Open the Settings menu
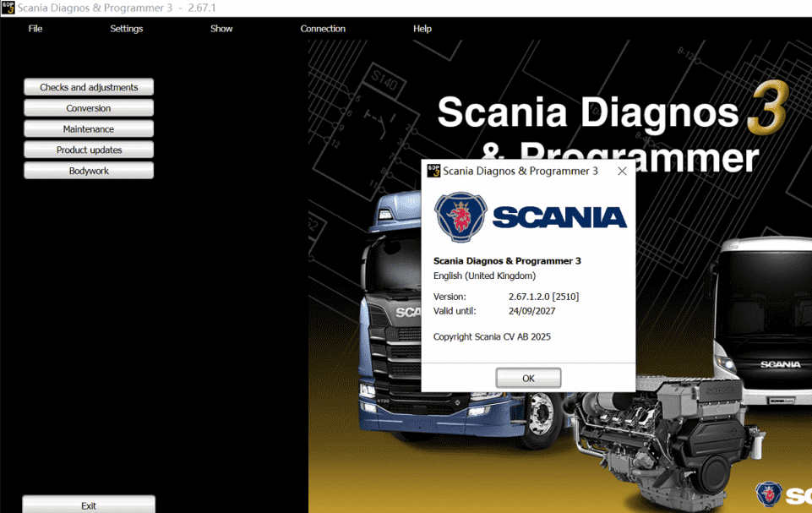Viewport: 812px width, 513px height. tap(127, 29)
